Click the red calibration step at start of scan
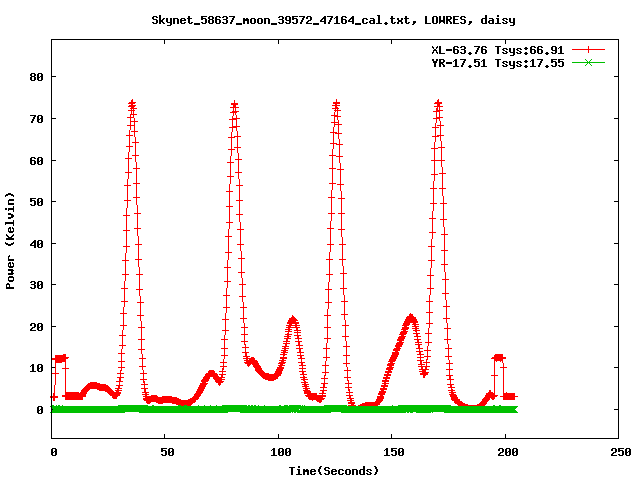640x480 pixels. [60, 359]
